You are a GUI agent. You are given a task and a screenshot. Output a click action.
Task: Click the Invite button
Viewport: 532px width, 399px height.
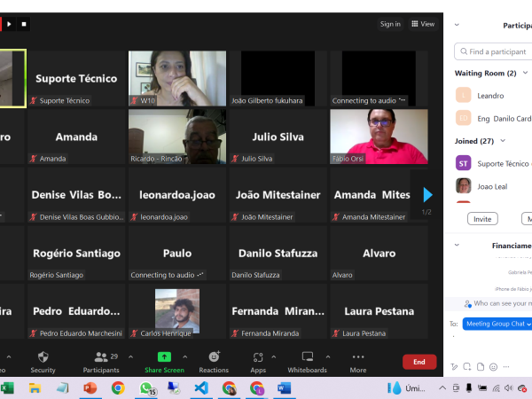(482, 219)
